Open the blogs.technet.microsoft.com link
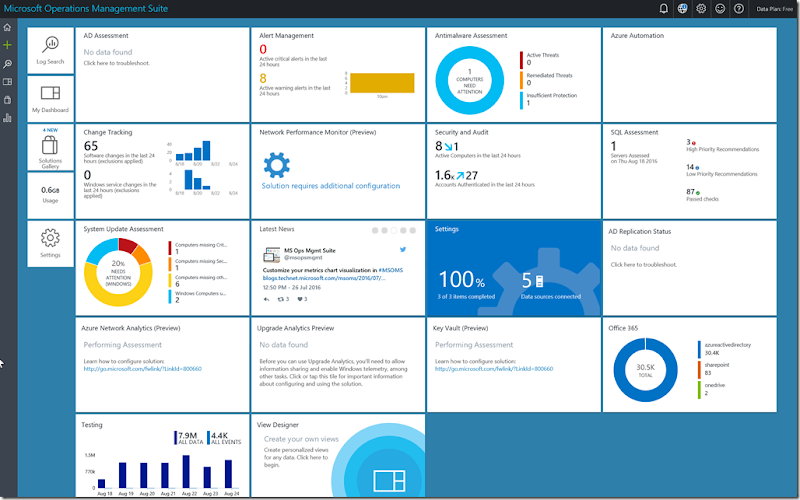This screenshot has width=800, height=500. pyautogui.click(x=324, y=278)
